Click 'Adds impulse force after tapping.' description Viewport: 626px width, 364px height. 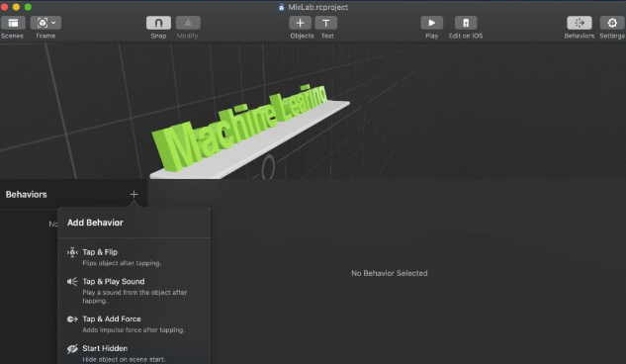pos(134,330)
